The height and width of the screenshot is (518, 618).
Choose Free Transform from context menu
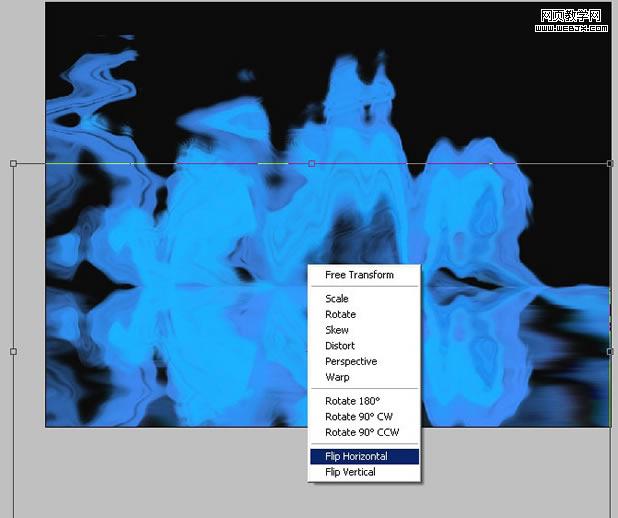click(x=364, y=275)
